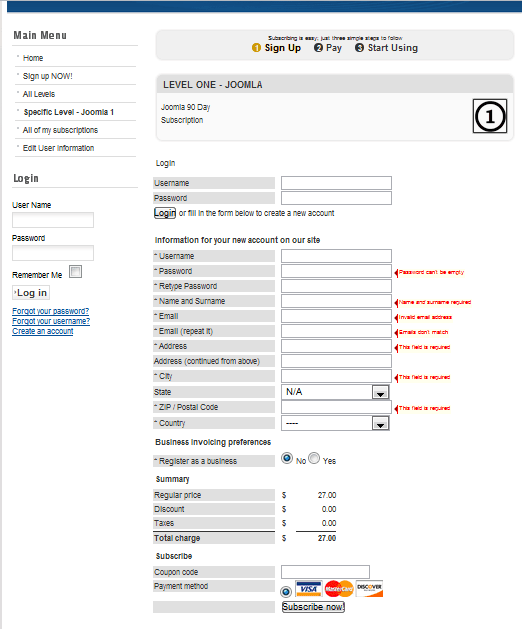Screen dimensions: 522x629
Task: Open All of my subscriptions menu item
Action: point(60,130)
